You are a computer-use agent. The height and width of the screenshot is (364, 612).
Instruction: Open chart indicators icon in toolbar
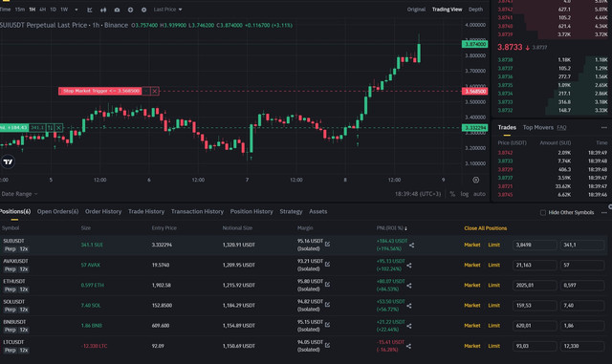point(90,10)
